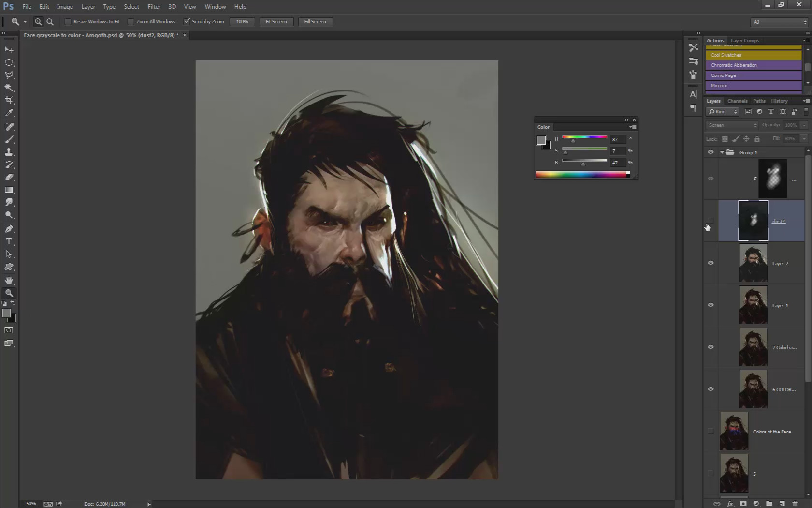This screenshot has width=812, height=508.
Task: Select the Crop tool
Action: tap(9, 100)
